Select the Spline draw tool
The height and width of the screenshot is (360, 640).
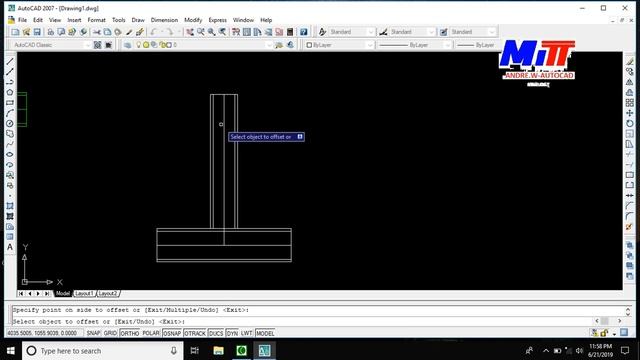click(x=10, y=144)
